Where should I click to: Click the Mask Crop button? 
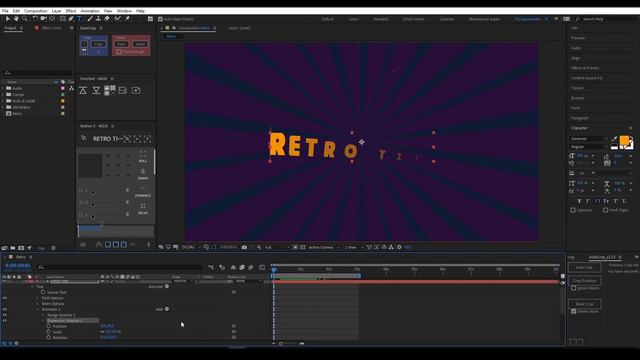click(584, 304)
